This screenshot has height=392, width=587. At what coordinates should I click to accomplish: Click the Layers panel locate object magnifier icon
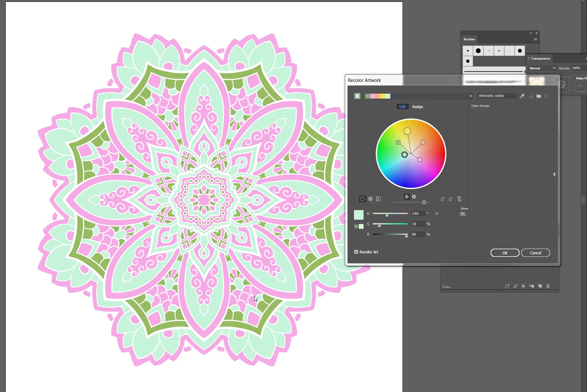tap(515, 286)
